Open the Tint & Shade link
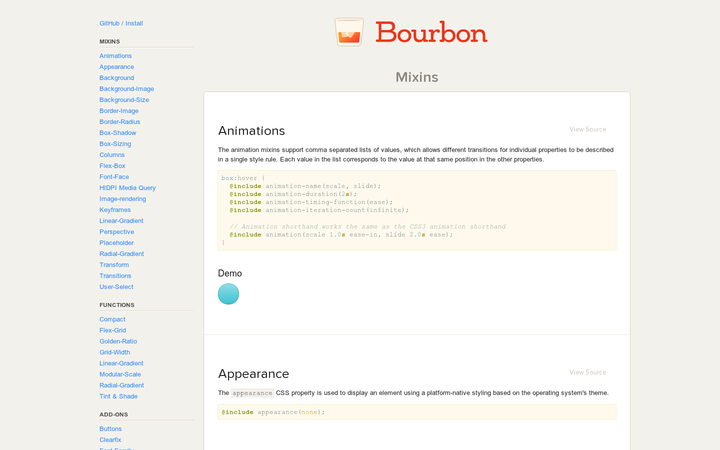 tap(118, 396)
